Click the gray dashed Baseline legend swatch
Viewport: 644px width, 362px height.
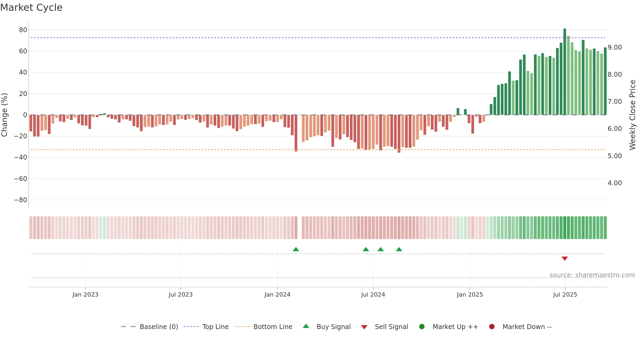pyautogui.click(x=128, y=327)
